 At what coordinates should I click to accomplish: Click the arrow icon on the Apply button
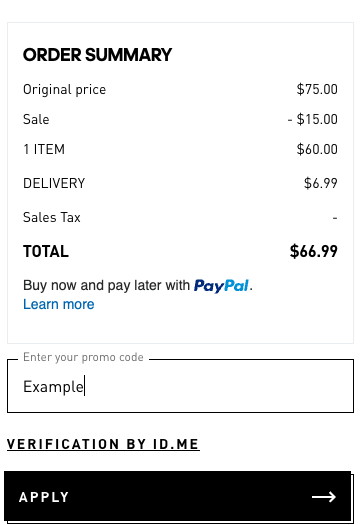tap(323, 497)
